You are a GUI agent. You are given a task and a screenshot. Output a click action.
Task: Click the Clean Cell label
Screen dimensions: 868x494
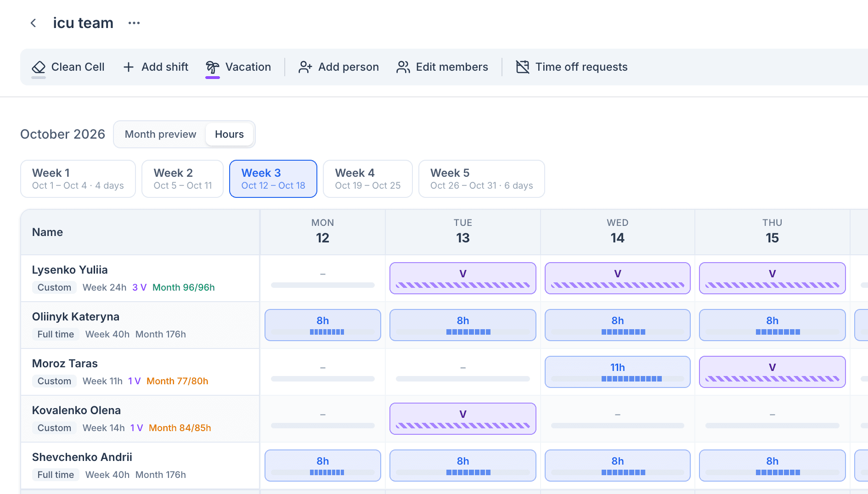pyautogui.click(x=78, y=67)
